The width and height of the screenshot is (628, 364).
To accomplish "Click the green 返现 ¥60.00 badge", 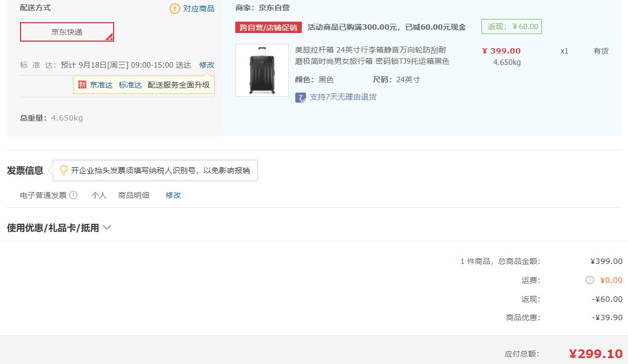I will [x=512, y=27].
